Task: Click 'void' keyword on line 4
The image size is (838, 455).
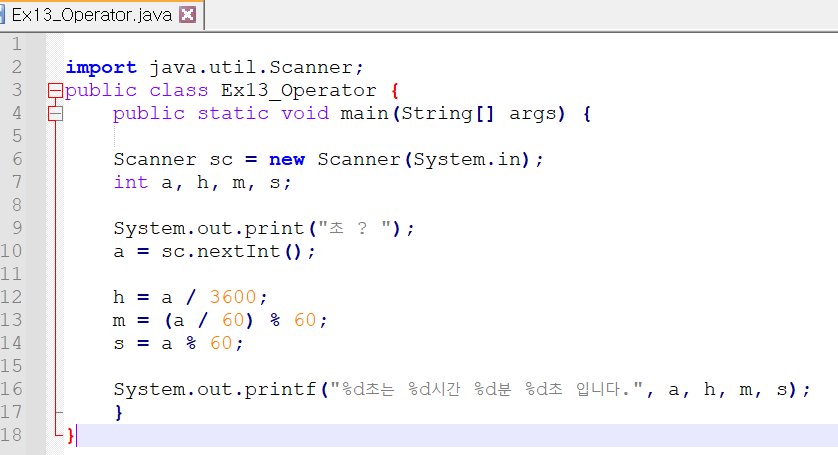Action: (x=305, y=113)
